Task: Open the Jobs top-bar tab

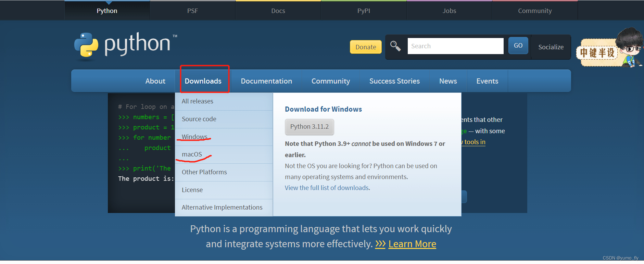Action: point(449,11)
